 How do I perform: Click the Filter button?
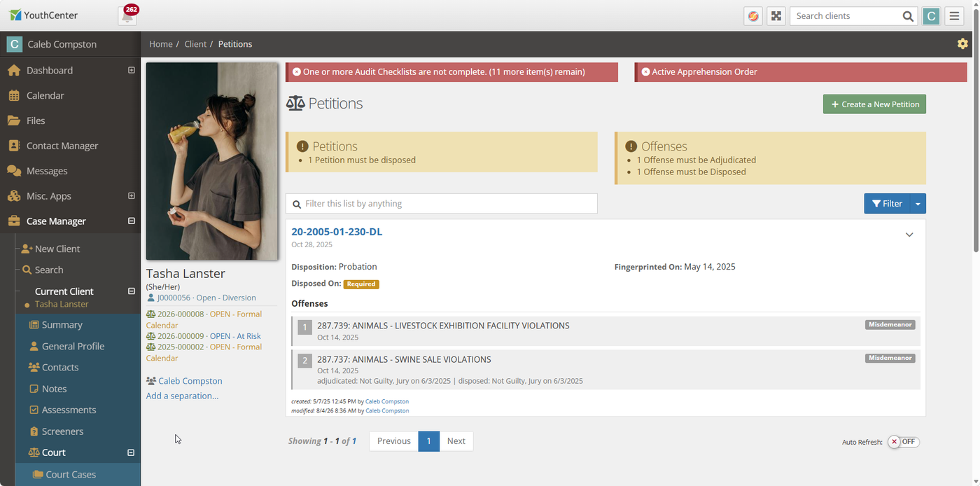(887, 204)
